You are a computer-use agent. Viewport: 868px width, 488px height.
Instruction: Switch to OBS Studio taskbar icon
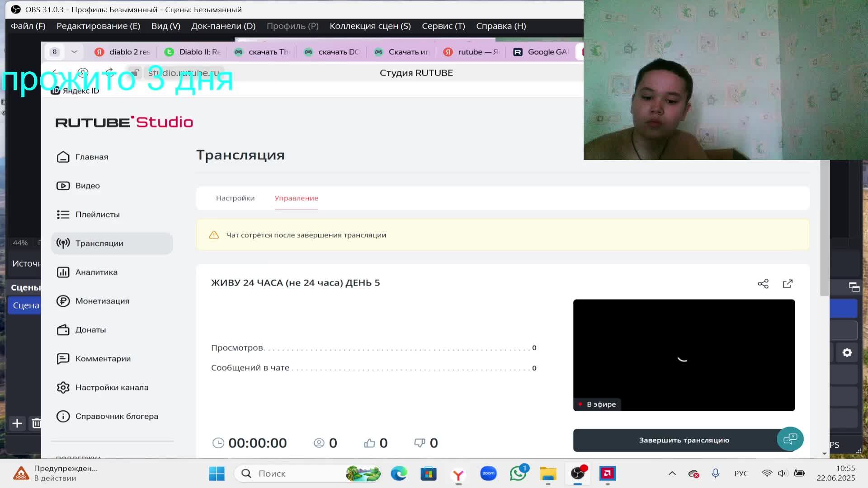[578, 474]
